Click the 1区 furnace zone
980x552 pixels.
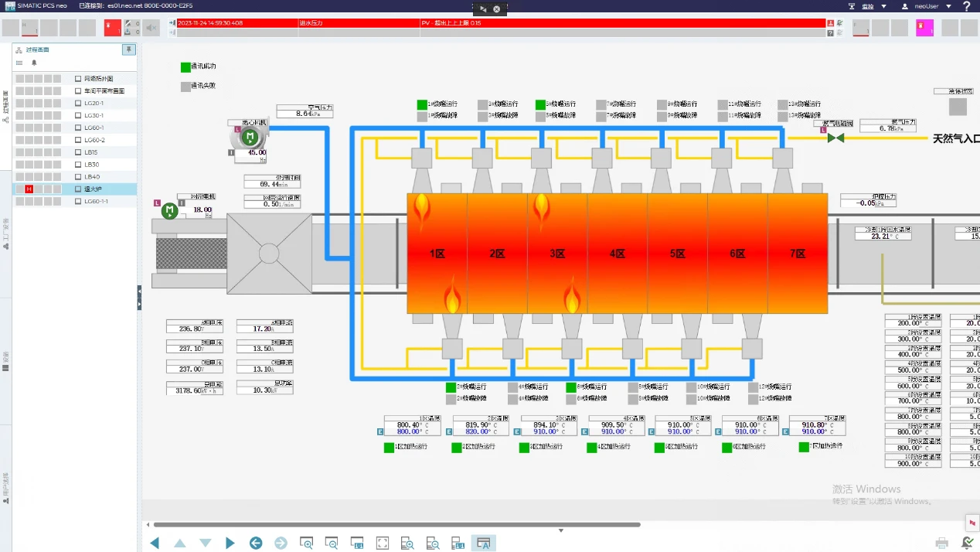click(437, 253)
